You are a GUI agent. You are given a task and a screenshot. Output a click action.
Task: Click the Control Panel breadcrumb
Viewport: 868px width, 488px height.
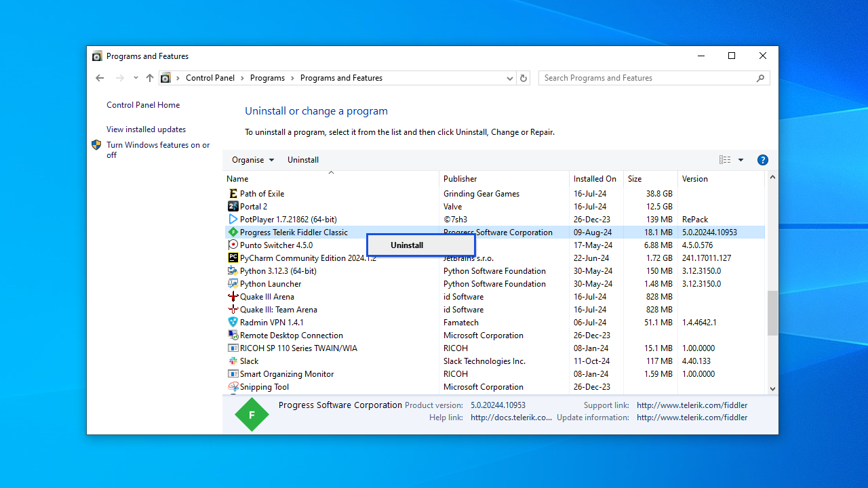[x=210, y=78]
